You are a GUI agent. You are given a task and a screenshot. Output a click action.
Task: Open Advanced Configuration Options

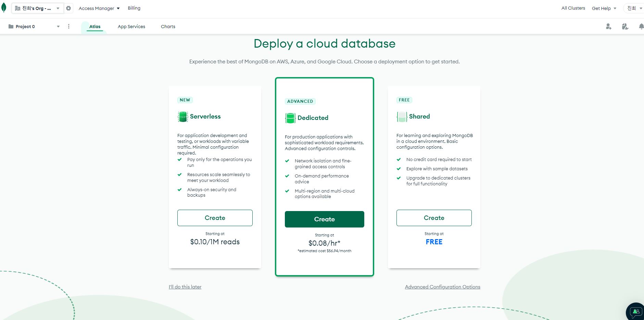(x=443, y=287)
